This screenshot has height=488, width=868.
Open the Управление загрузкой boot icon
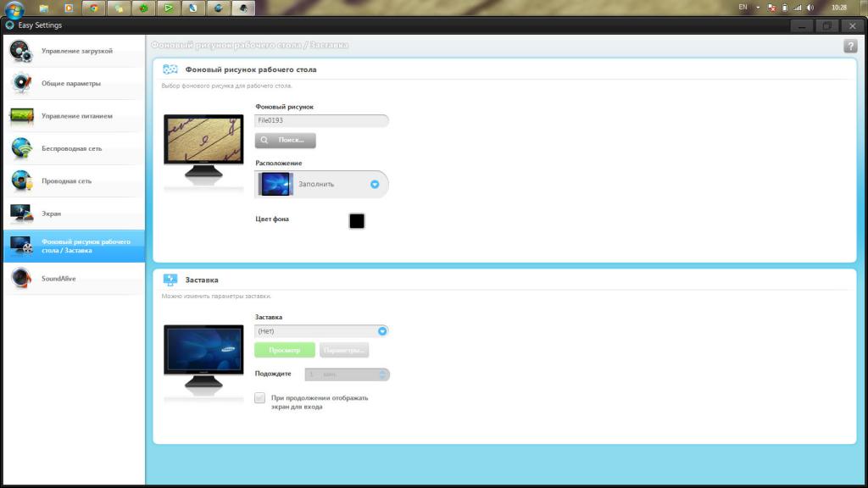pos(21,51)
